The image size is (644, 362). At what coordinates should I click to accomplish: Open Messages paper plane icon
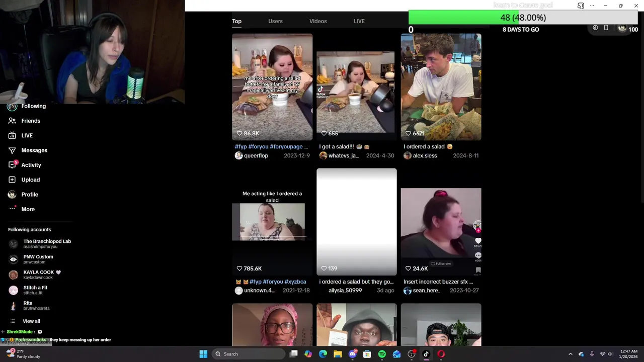pyautogui.click(x=12, y=150)
